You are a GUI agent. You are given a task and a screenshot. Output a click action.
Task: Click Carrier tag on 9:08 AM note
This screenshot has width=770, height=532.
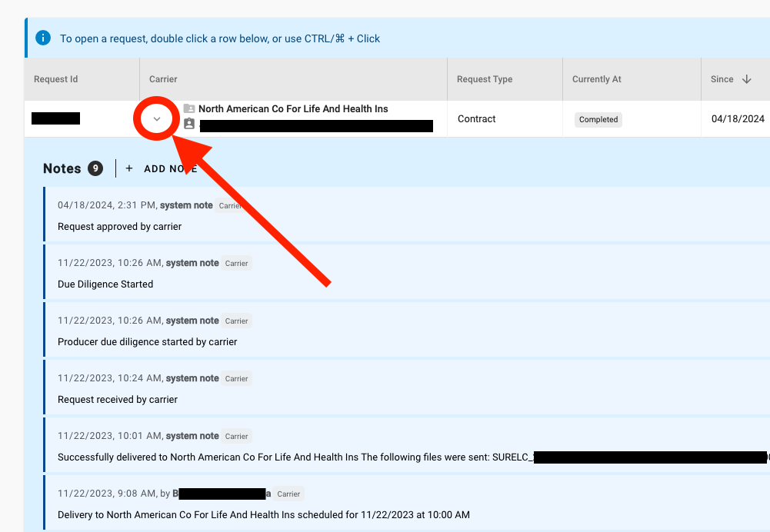288,494
